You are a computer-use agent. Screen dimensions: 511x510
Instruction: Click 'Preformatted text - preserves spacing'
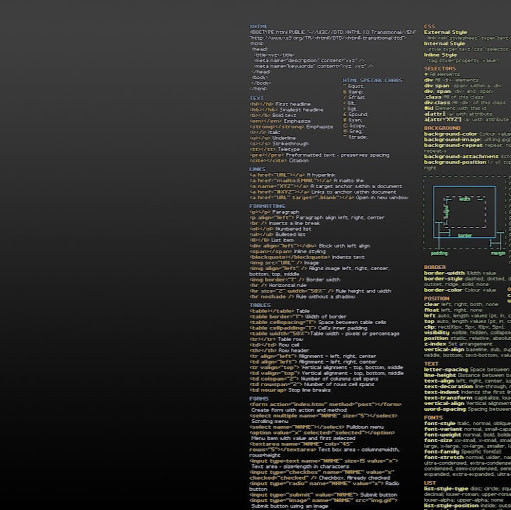(x=337, y=155)
